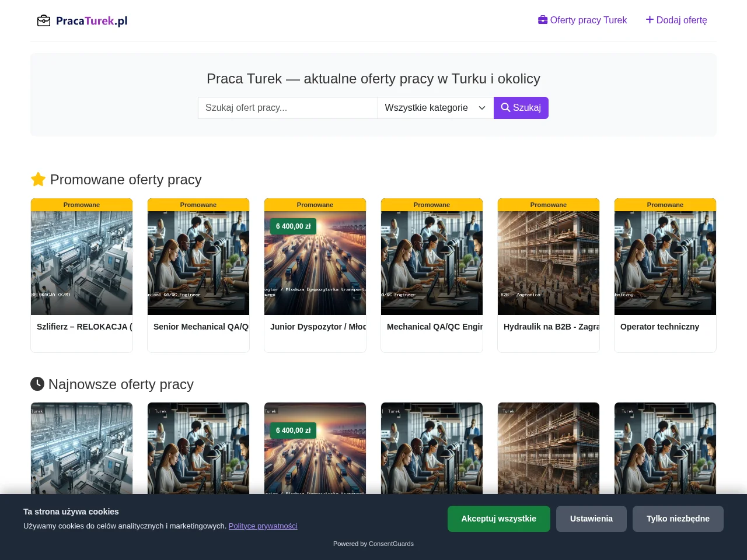747x560 pixels.
Task: Open the Operator techniczny promoted offer title
Action: tap(659, 327)
